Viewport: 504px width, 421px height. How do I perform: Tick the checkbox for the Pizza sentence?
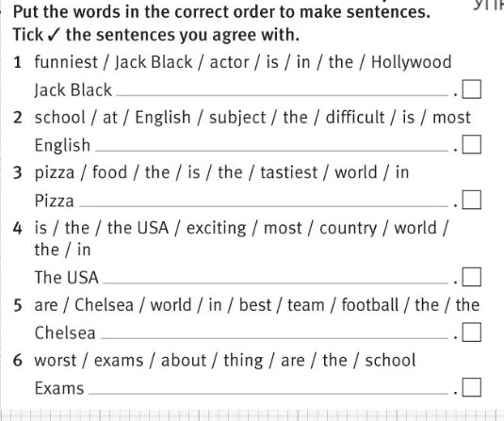tap(472, 200)
